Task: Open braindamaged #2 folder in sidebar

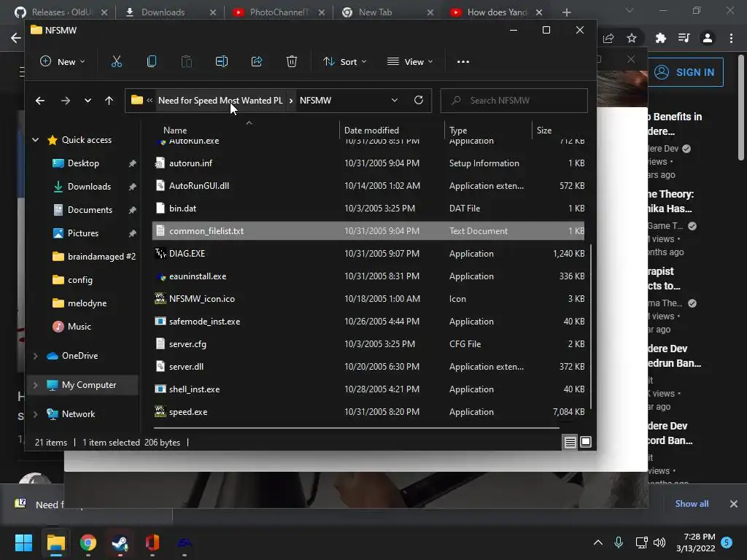Action: tap(101, 257)
